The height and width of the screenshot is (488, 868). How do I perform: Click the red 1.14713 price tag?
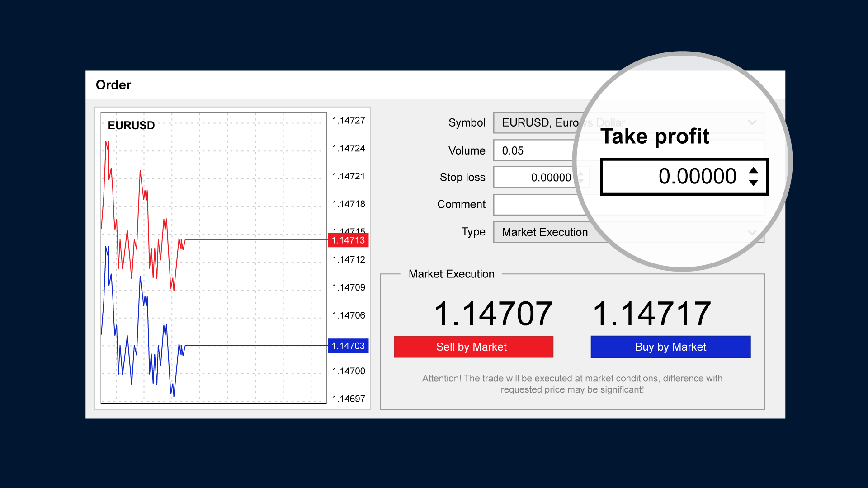coord(348,240)
